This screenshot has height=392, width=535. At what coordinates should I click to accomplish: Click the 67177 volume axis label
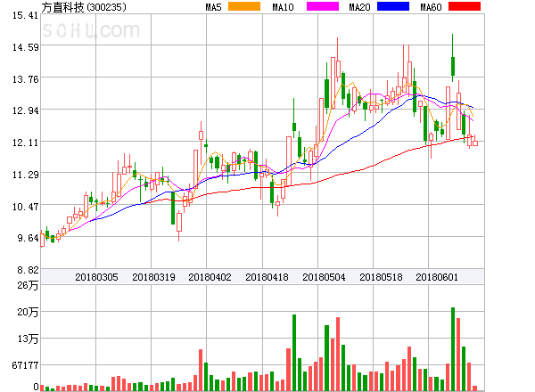[x=25, y=365]
